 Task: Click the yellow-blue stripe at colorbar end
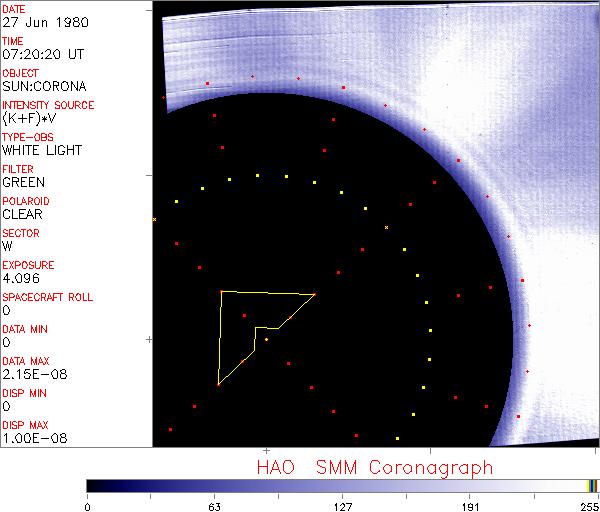pyautogui.click(x=592, y=485)
